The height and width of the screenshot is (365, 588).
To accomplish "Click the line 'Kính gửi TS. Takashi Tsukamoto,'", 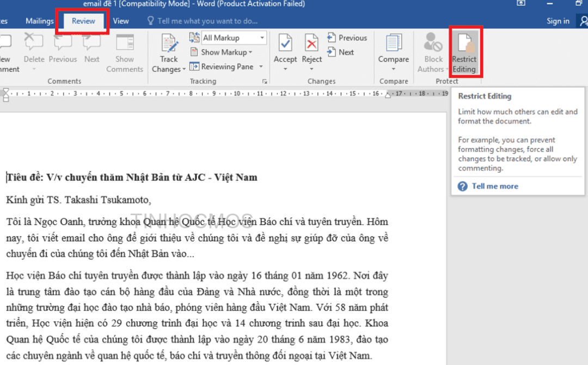I will pos(79,199).
